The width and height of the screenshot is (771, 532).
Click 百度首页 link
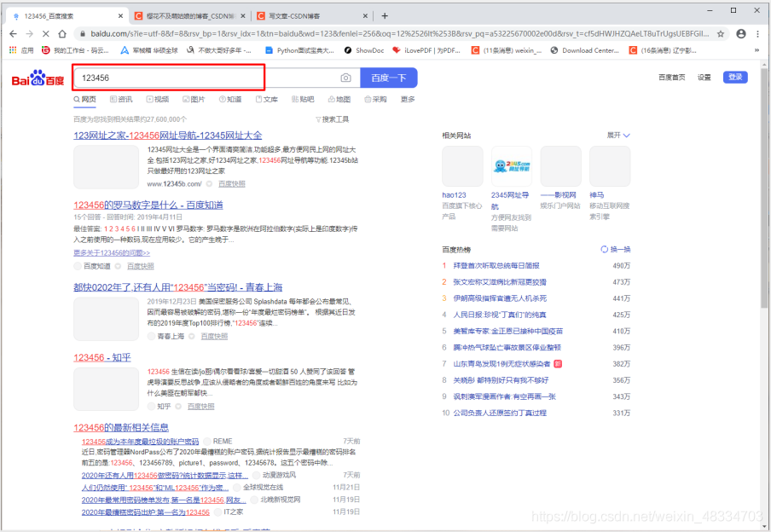(672, 78)
